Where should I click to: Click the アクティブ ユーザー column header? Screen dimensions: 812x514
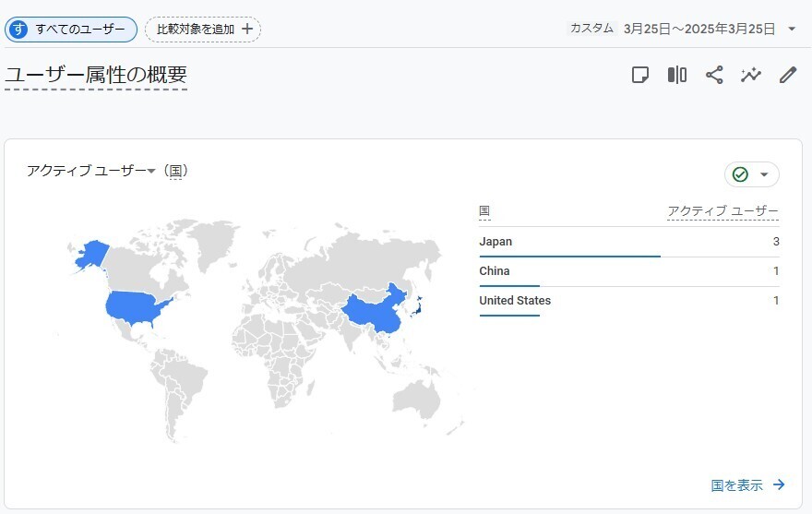(722, 211)
